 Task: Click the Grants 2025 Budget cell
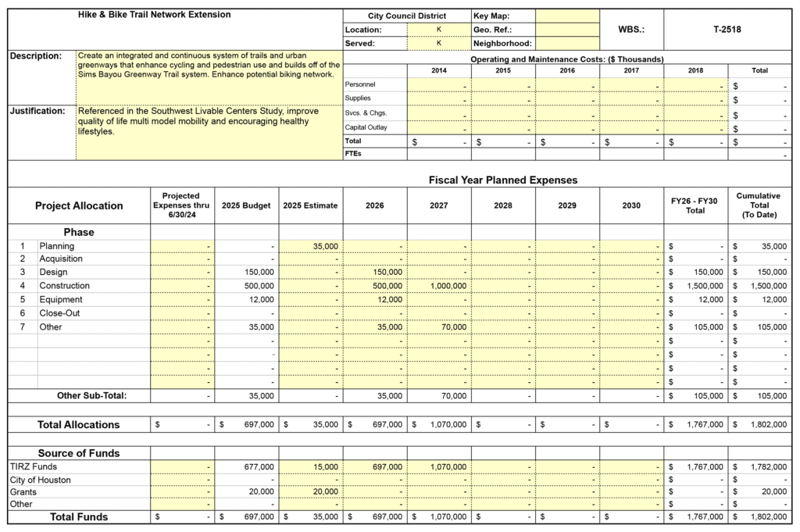pos(246,491)
